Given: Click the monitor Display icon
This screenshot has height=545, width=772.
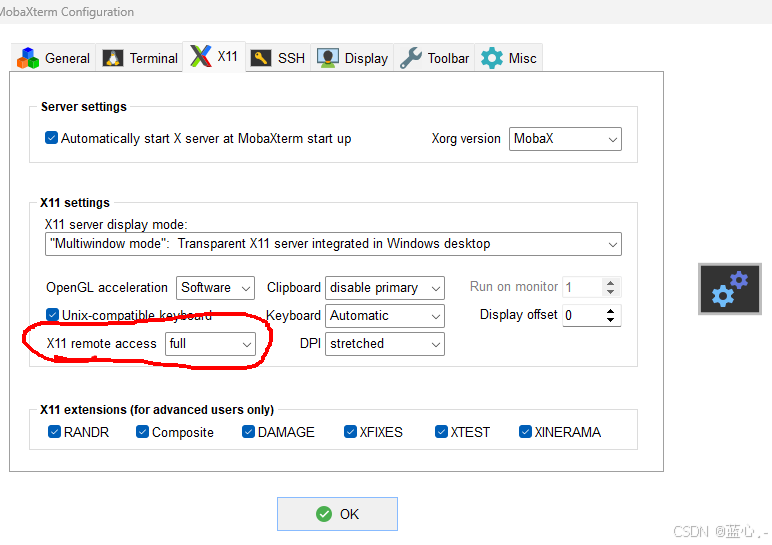Looking at the screenshot, I should click(327, 58).
